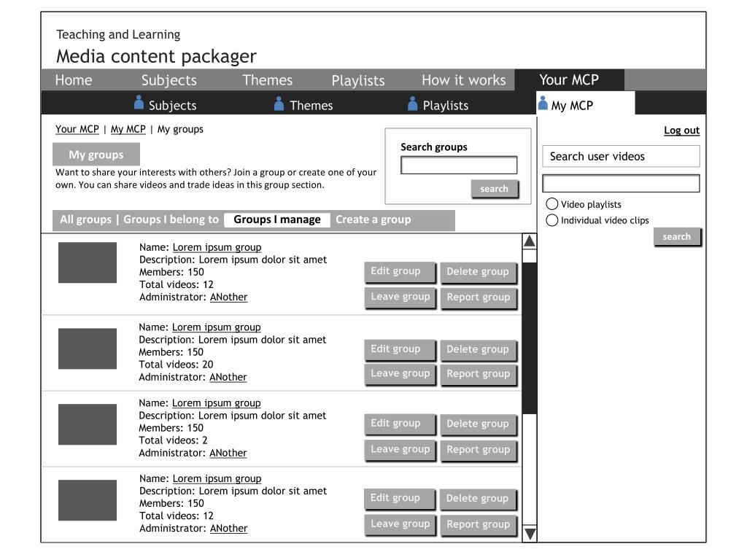Click Delete group for the last group

(x=477, y=499)
